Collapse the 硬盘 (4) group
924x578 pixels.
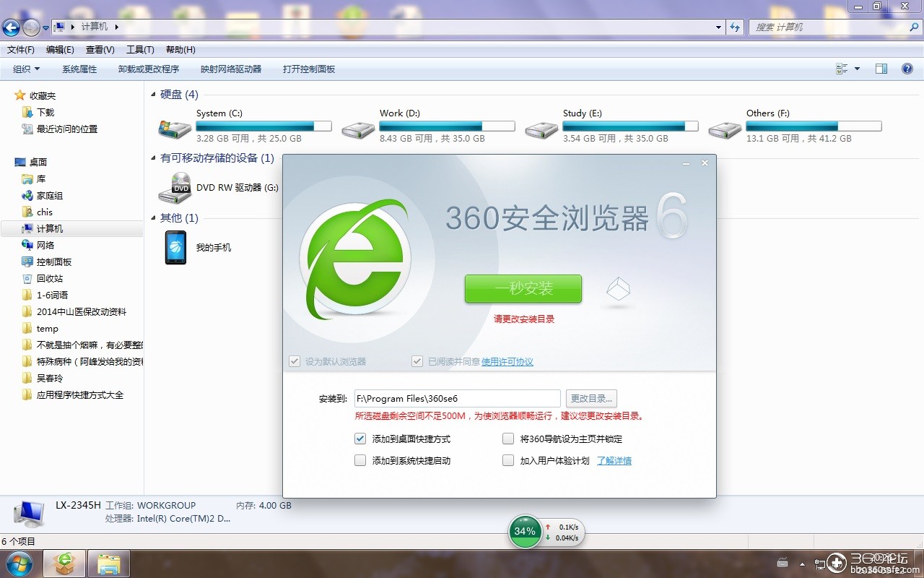pyautogui.click(x=154, y=95)
